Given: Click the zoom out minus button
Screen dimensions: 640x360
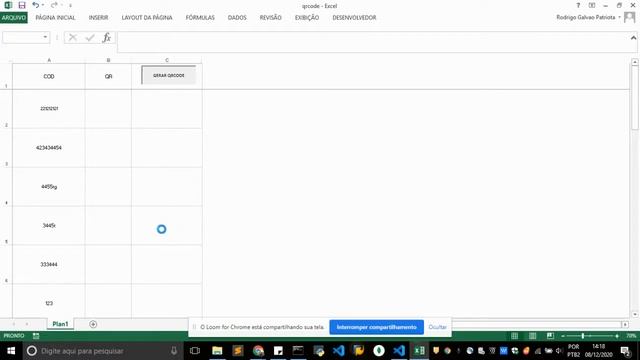Looking at the screenshot, I should pyautogui.click(x=563, y=336).
